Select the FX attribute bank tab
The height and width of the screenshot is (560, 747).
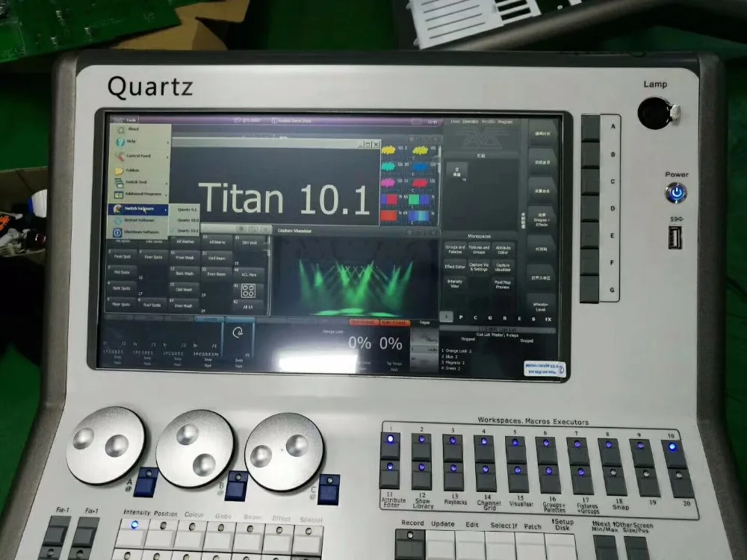pyautogui.click(x=548, y=319)
